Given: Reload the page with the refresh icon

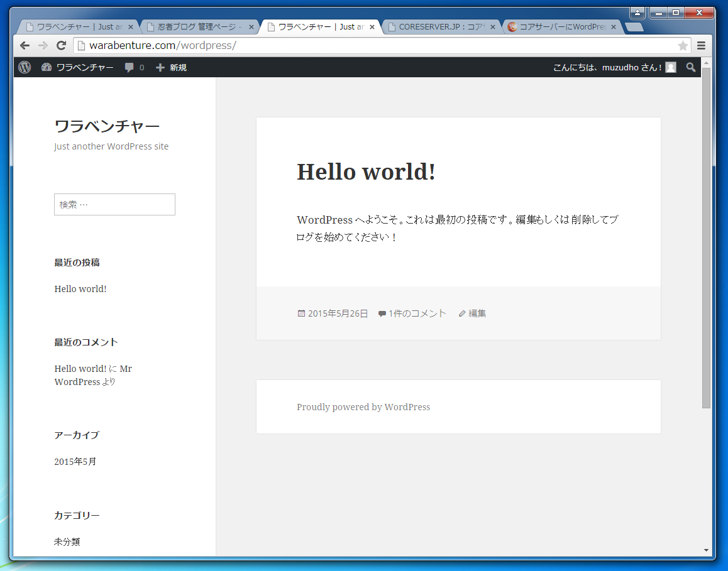Looking at the screenshot, I should 61,45.
